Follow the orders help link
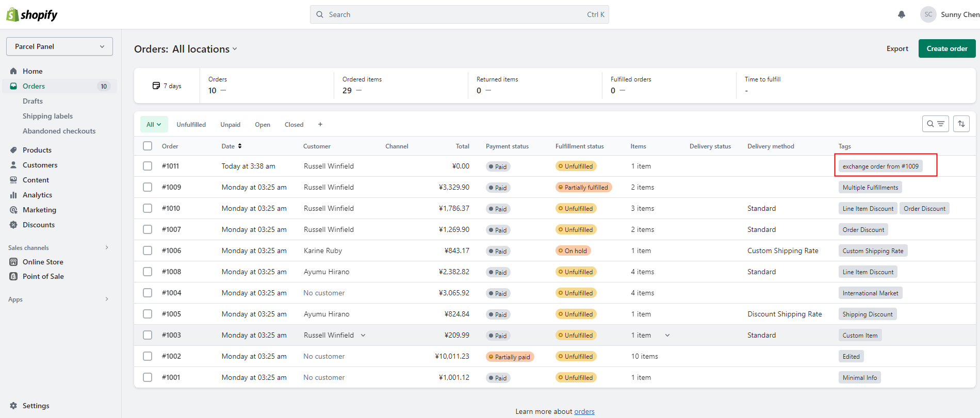 (x=584, y=411)
